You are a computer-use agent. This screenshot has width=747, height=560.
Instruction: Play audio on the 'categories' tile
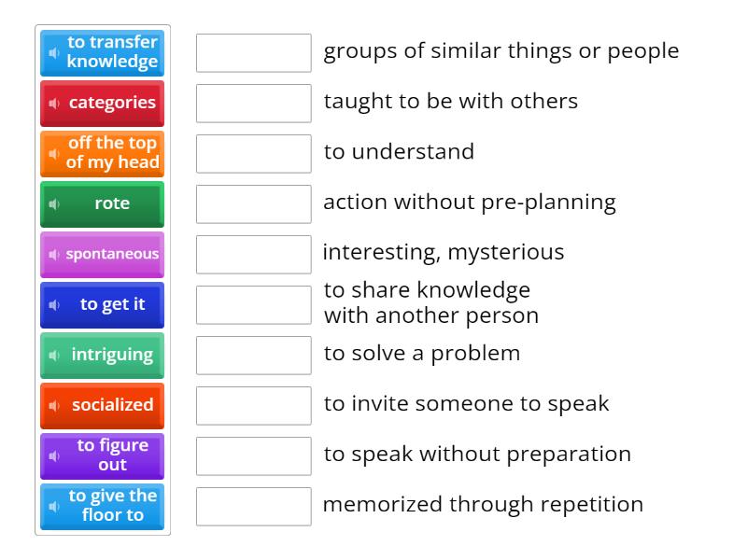point(54,104)
